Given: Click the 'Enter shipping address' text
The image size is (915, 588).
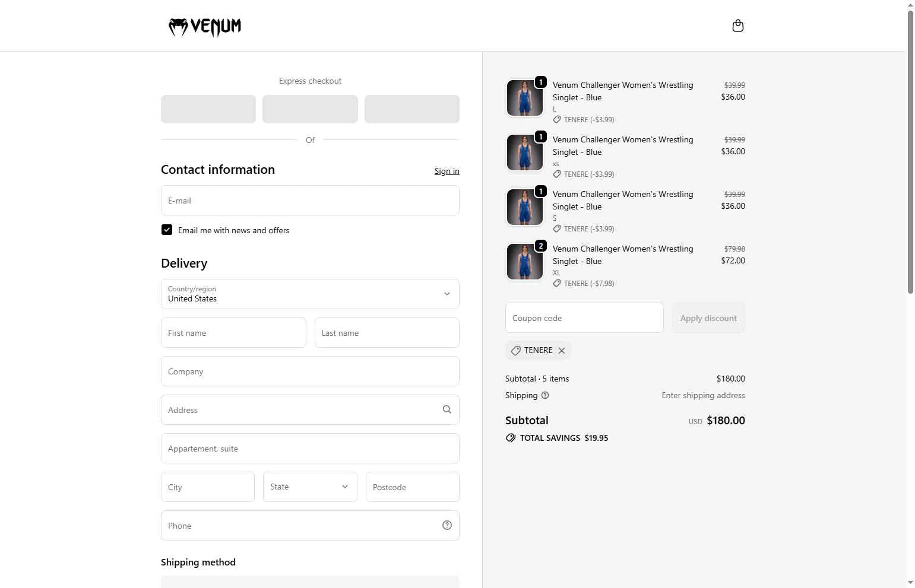Looking at the screenshot, I should 703,395.
